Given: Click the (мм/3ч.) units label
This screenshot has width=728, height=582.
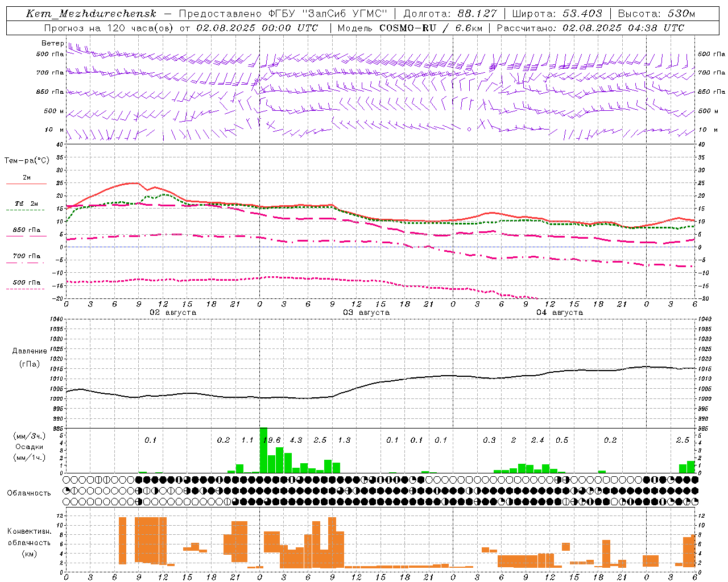Looking at the screenshot, I should (x=29, y=436).
